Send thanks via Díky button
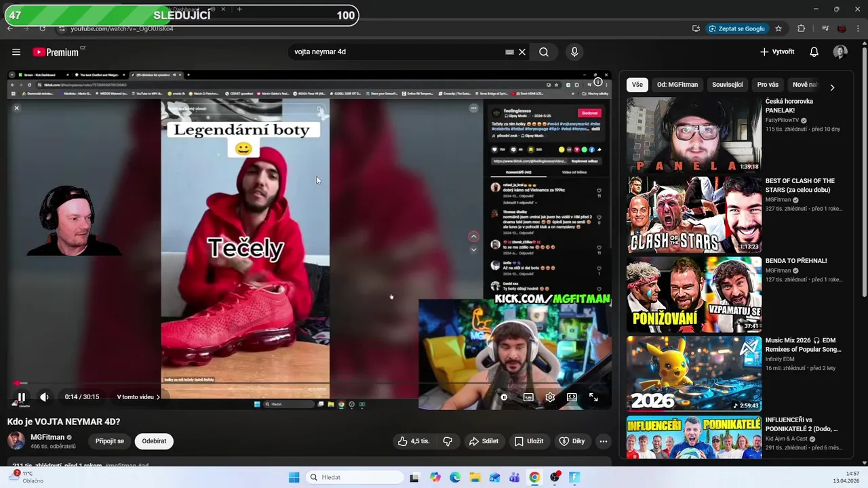 572,441
